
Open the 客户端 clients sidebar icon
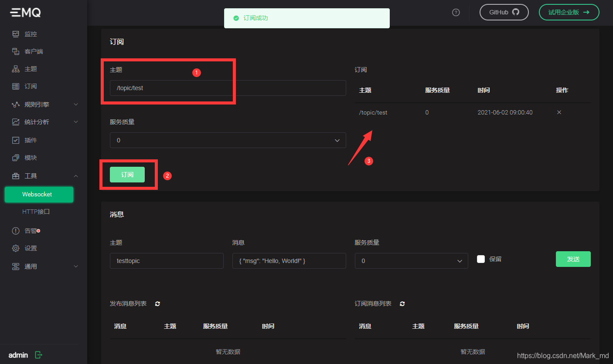tap(16, 51)
